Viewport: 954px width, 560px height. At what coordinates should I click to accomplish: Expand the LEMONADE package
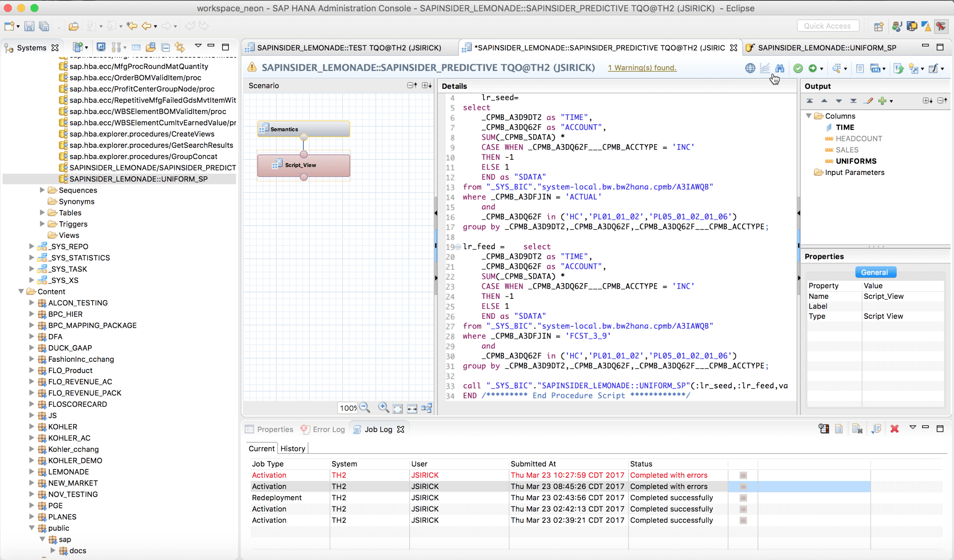click(x=32, y=472)
